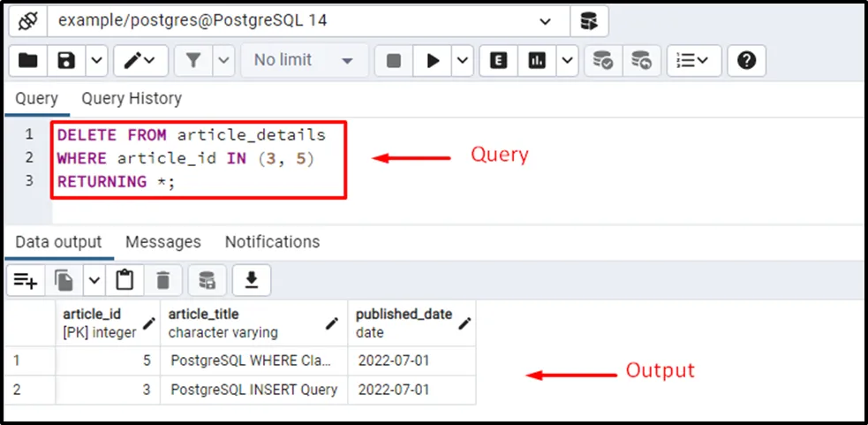
Task: Click the Rollback transaction icon
Action: coord(642,60)
